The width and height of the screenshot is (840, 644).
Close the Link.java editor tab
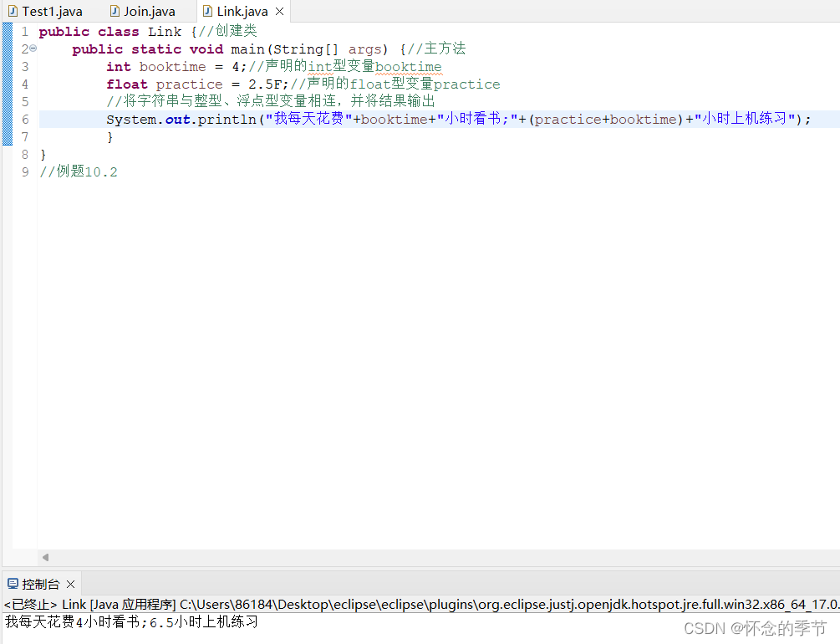tap(278, 11)
